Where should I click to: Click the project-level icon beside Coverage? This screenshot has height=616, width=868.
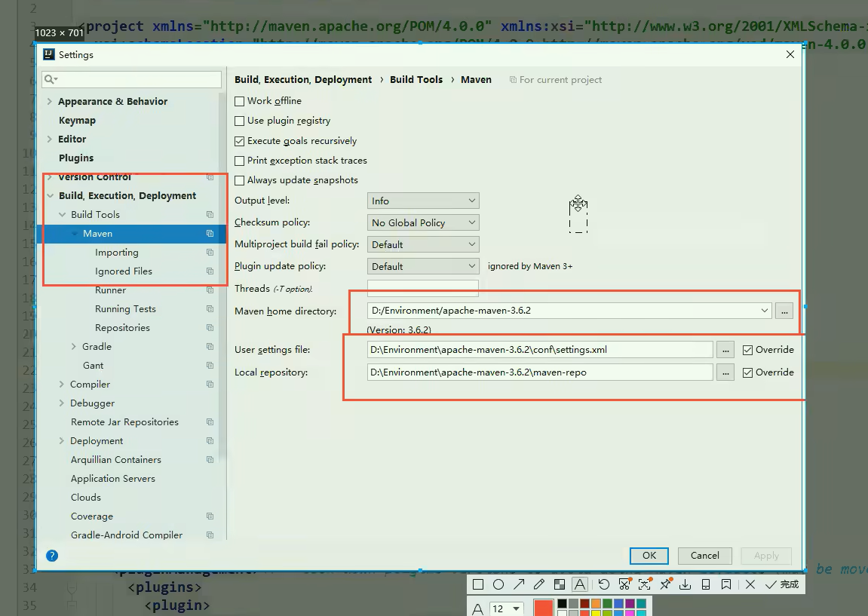click(210, 516)
